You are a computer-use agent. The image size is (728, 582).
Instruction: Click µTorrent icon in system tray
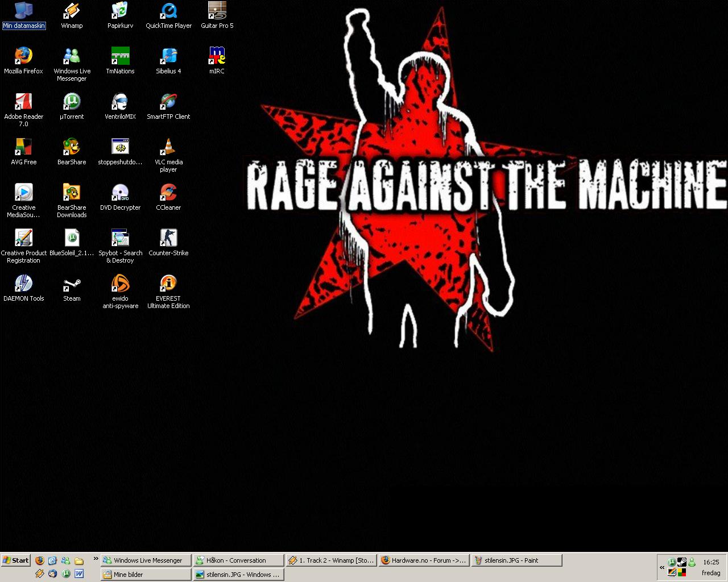pos(672,562)
